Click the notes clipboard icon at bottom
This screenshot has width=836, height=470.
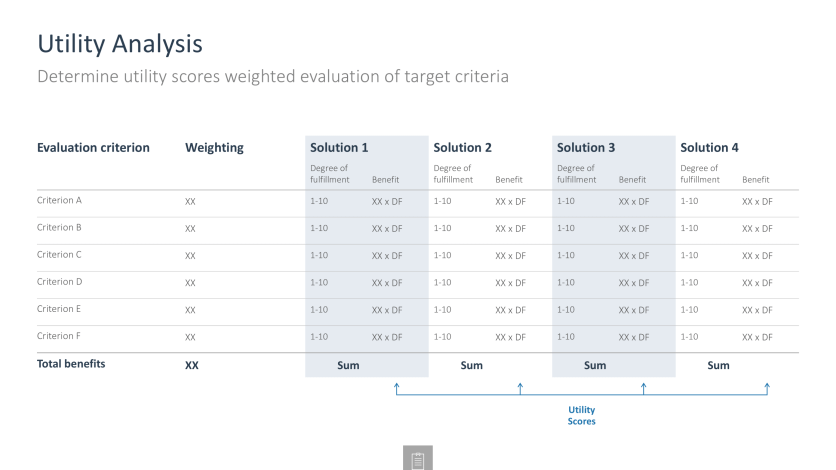tap(417, 458)
